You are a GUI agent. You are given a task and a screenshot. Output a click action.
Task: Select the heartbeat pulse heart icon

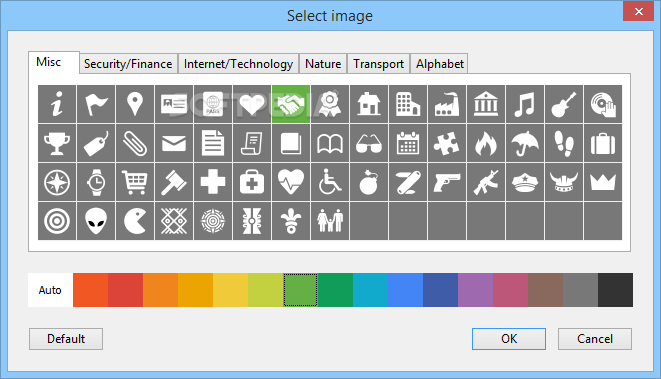(291, 182)
